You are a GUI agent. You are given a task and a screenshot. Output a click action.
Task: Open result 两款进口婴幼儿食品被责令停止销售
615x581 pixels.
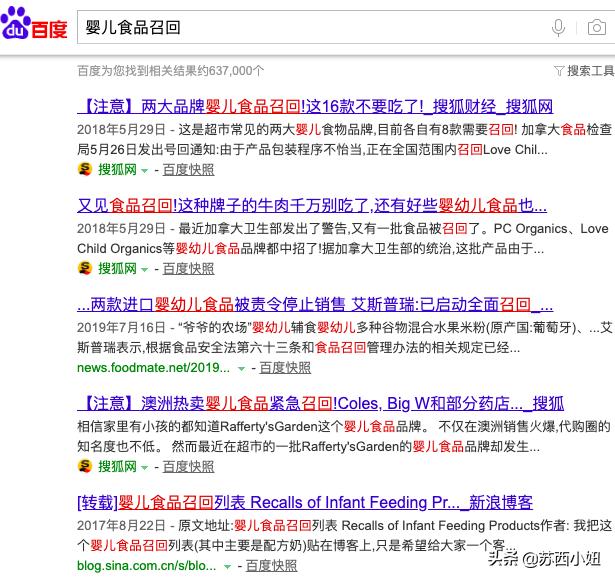pos(315,304)
